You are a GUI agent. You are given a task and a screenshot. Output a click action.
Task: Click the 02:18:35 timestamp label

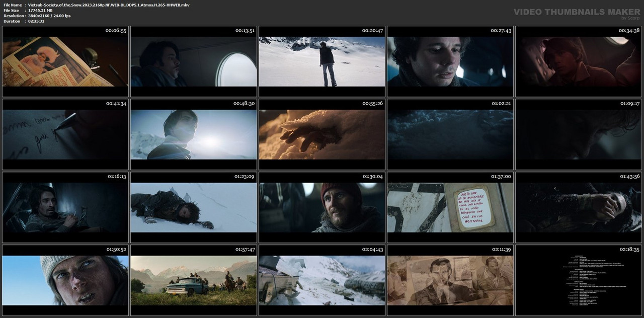[x=629, y=250]
